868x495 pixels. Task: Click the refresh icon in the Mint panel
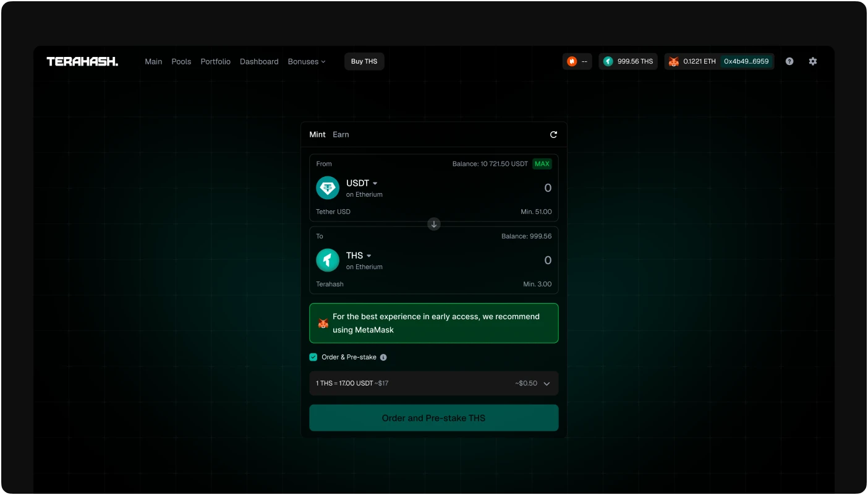tap(553, 134)
